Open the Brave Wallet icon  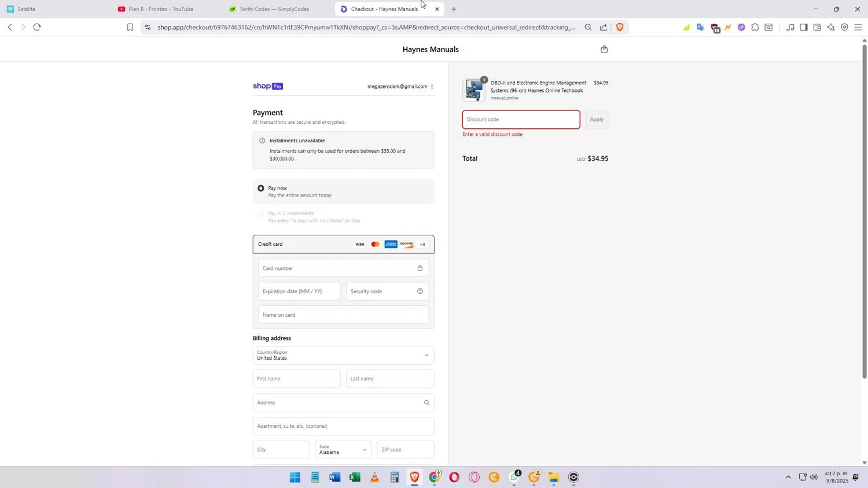(x=817, y=27)
